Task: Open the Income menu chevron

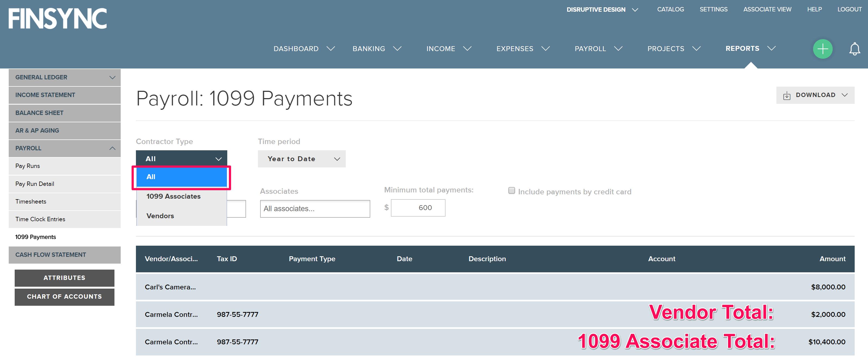Action: tap(467, 49)
